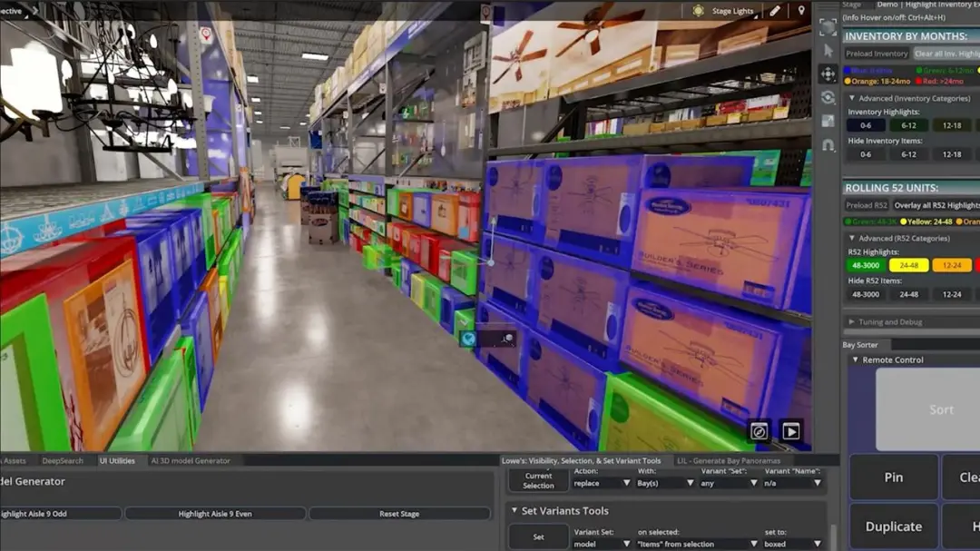Toggle Hide Inventory Items 6-12
The height and width of the screenshot is (551, 980).
(908, 154)
